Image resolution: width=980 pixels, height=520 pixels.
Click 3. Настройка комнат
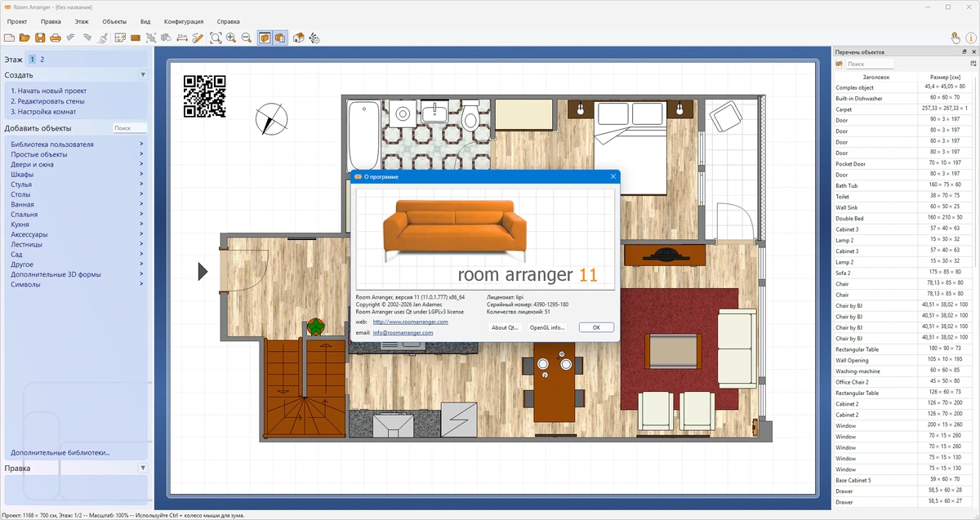point(42,111)
